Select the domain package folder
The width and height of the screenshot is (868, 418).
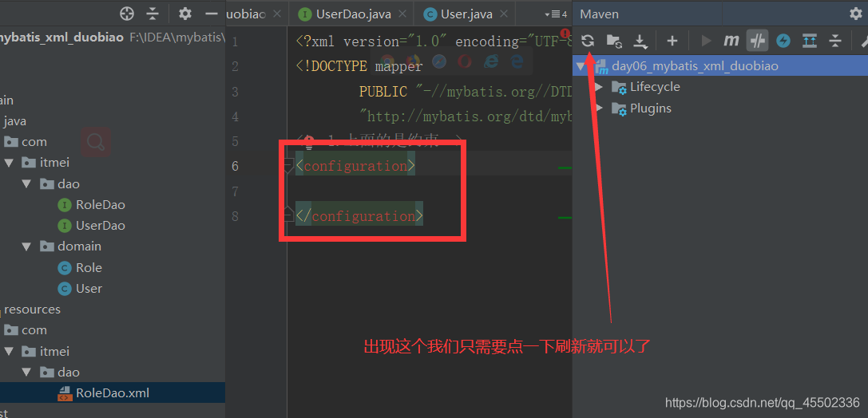click(79, 246)
